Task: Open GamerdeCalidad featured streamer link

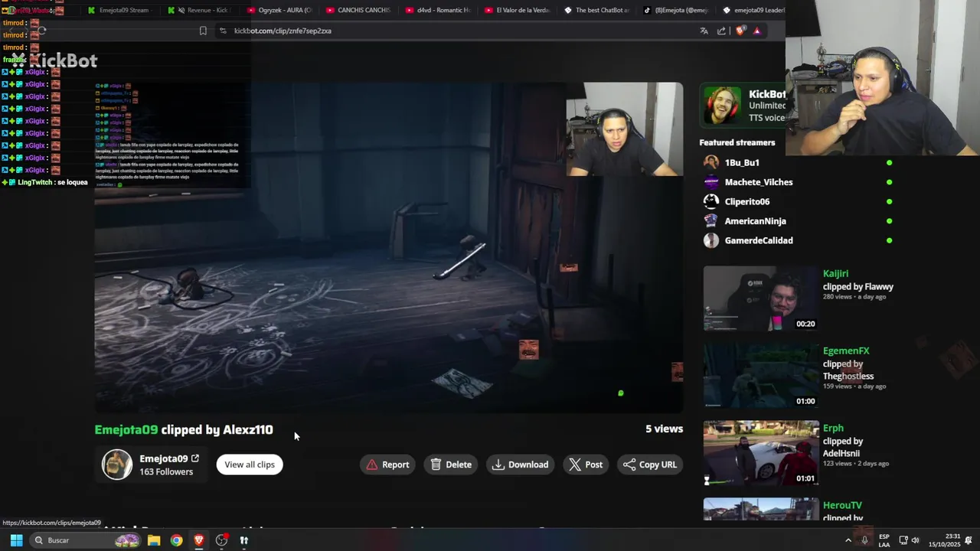Action: [x=759, y=240]
